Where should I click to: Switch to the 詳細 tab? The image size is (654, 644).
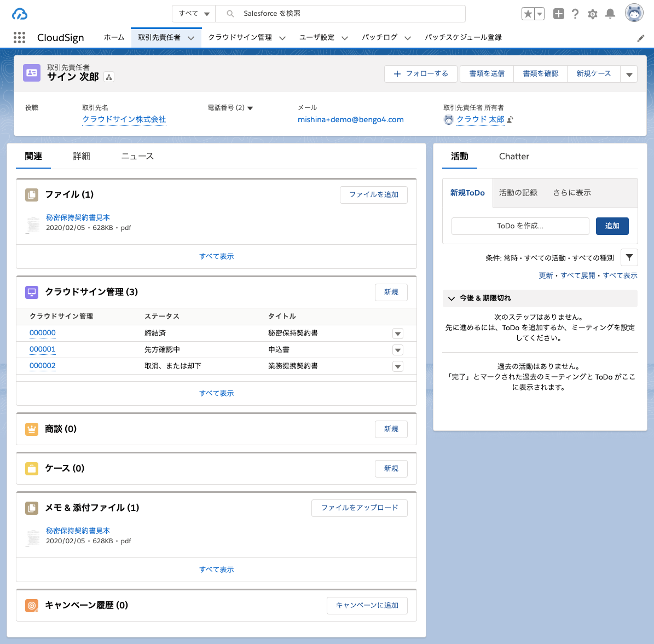click(x=82, y=156)
